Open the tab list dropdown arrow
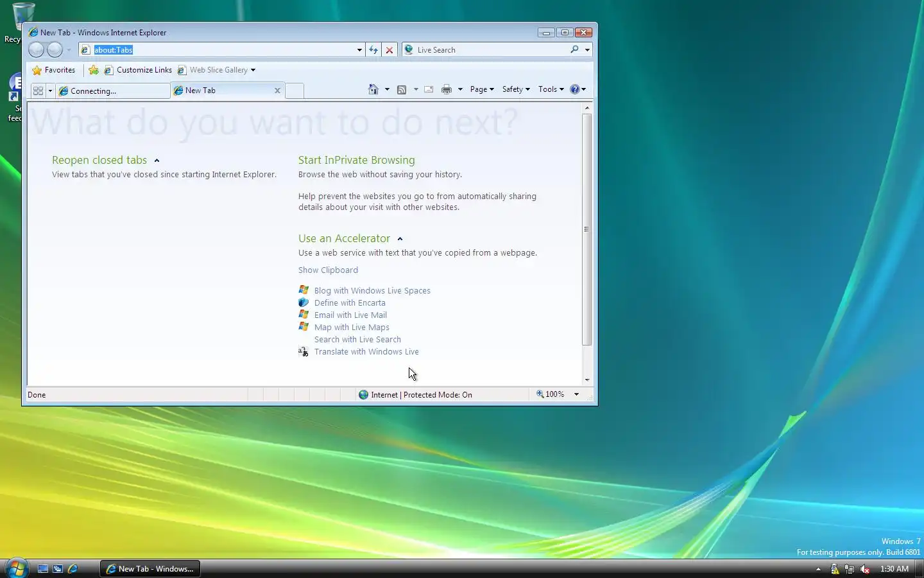The image size is (924, 578). pos(50,91)
